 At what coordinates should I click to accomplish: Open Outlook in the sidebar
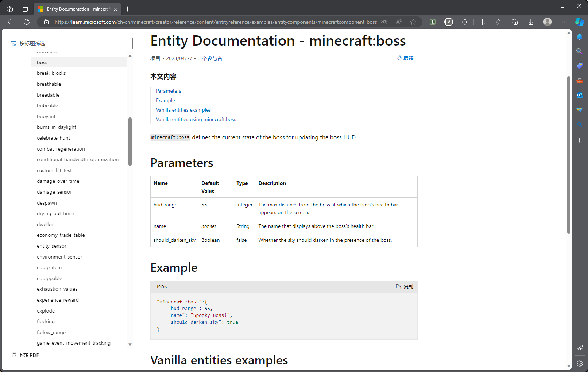click(x=580, y=95)
